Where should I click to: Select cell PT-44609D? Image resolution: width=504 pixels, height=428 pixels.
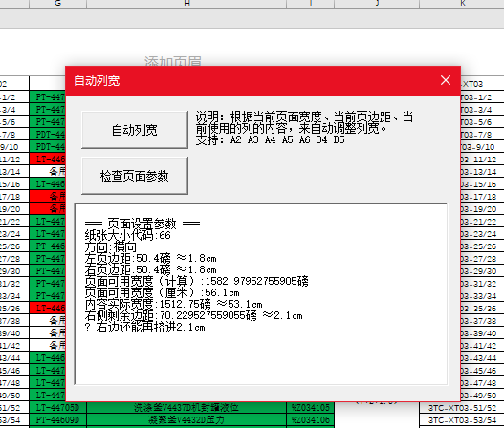tap(57, 420)
